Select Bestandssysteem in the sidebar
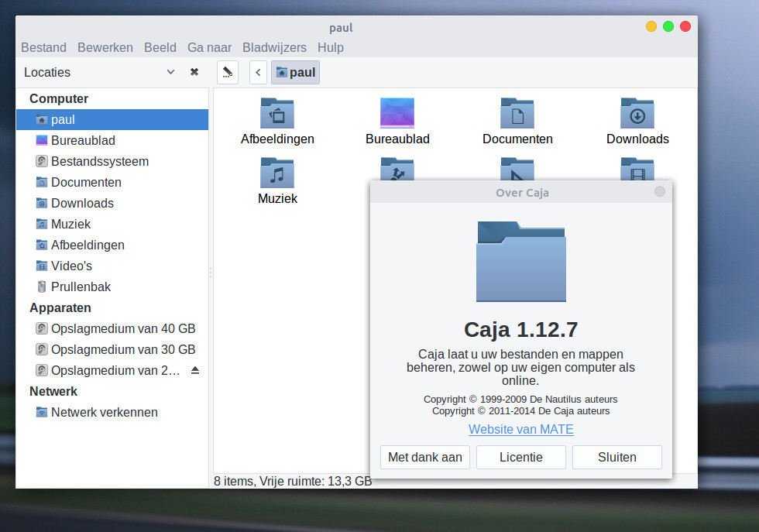759x532 pixels. pyautogui.click(x=112, y=161)
